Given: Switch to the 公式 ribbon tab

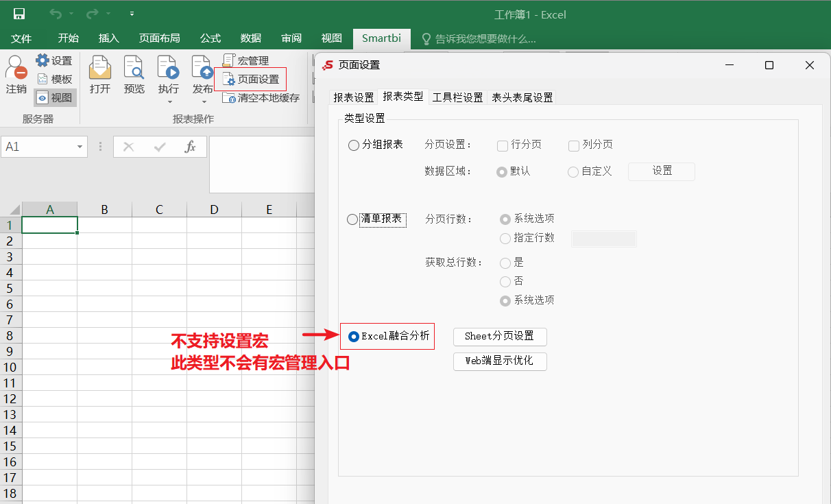Looking at the screenshot, I should [x=210, y=38].
